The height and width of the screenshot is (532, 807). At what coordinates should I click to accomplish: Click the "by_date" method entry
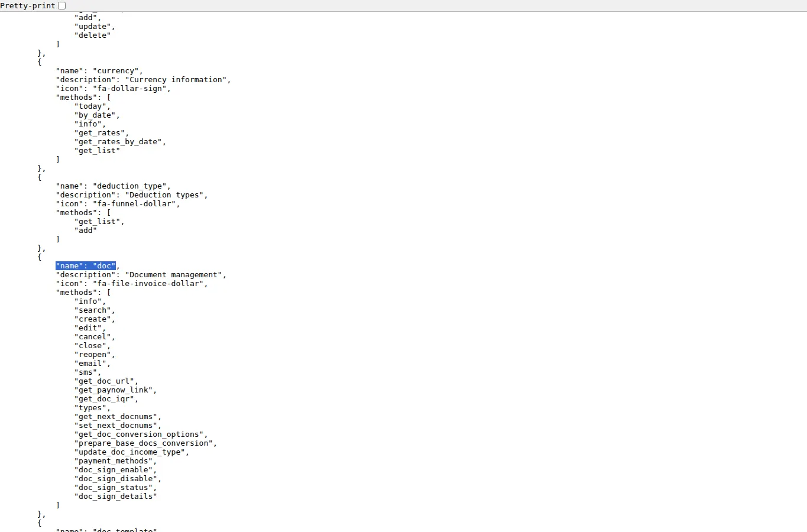pos(95,115)
